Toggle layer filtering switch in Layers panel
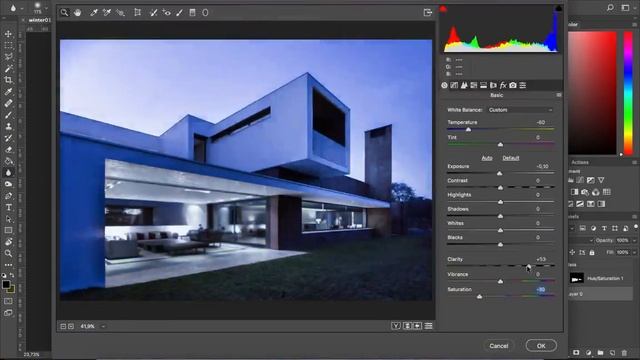 636,227
